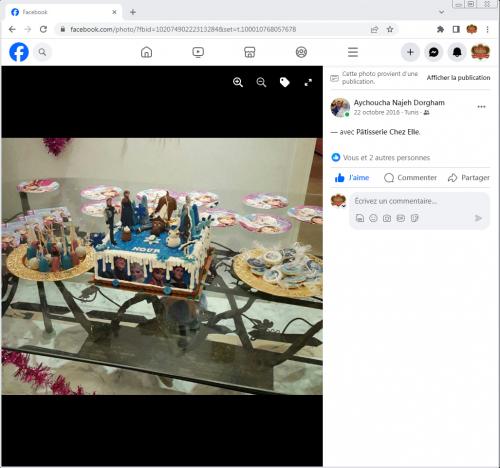This screenshot has width=500, height=468.
Task: Open Afficher la publication link
Action: click(458, 78)
